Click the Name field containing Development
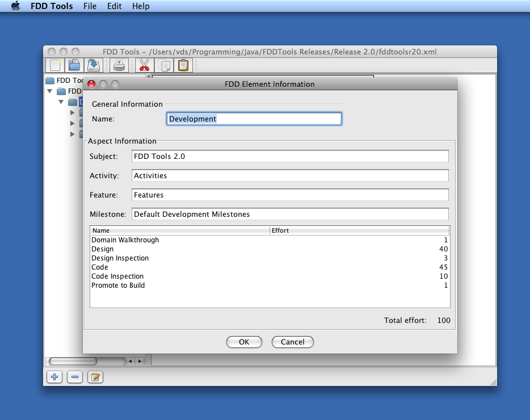Image resolution: width=530 pixels, height=420 pixels. 254,119
